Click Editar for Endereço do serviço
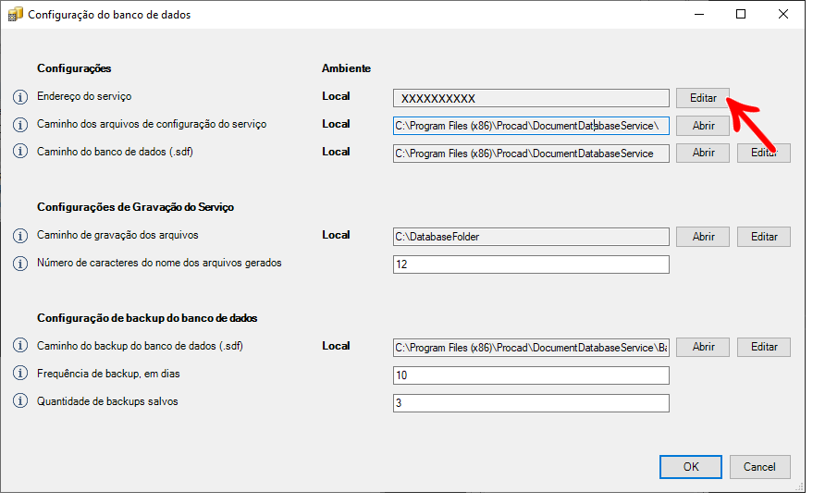The height and width of the screenshot is (504, 813). point(703,98)
